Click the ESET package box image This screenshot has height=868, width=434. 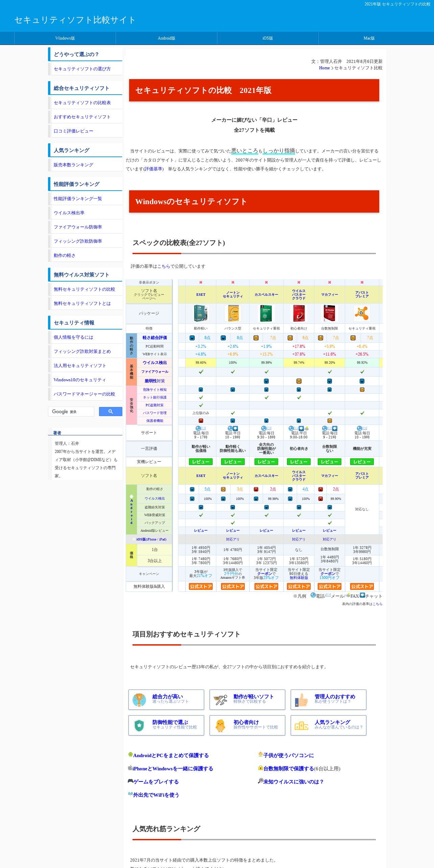(201, 313)
